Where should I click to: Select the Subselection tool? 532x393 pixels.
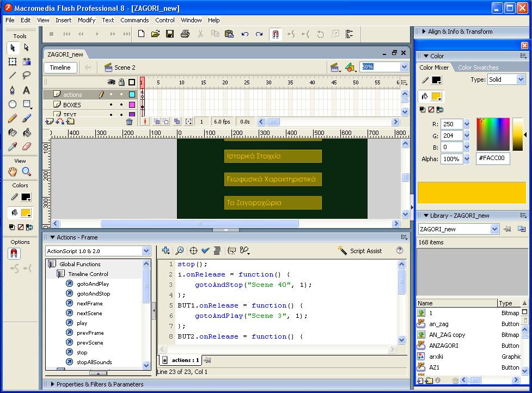point(27,48)
